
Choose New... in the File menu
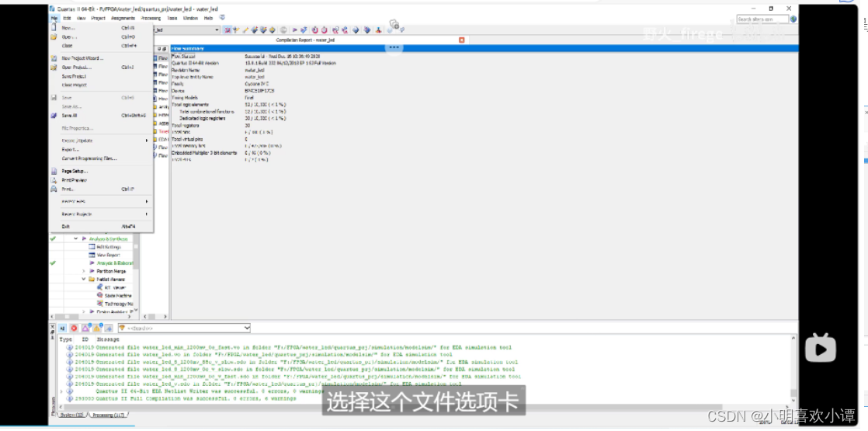coord(101,28)
